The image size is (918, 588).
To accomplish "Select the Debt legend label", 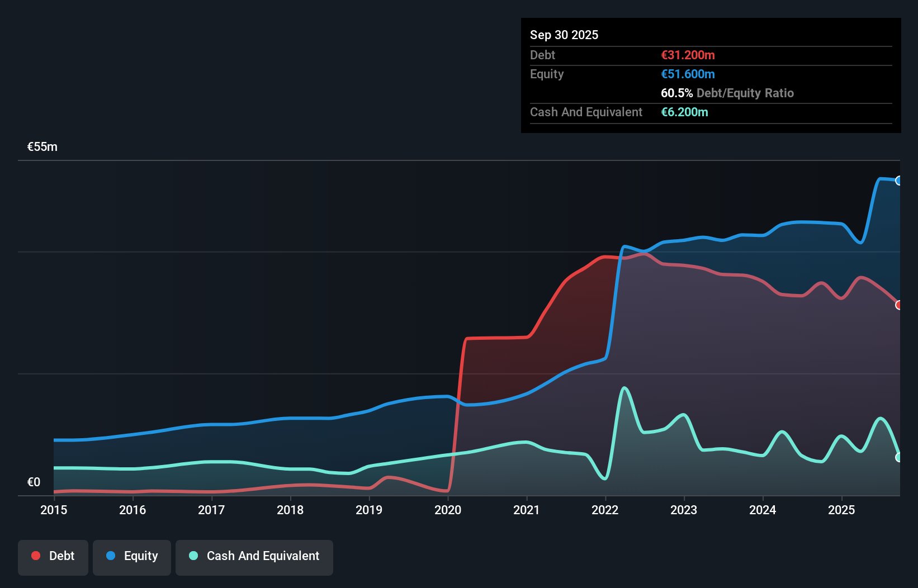I will tap(61, 556).
